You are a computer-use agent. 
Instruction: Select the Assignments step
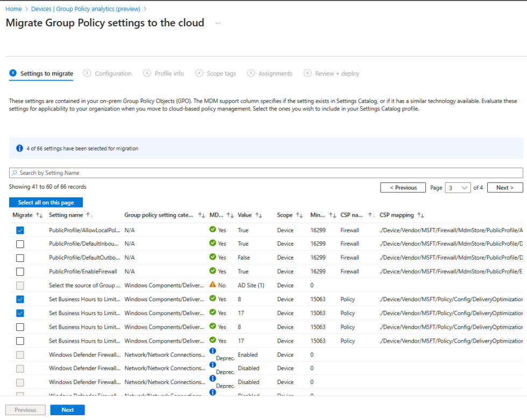274,73
